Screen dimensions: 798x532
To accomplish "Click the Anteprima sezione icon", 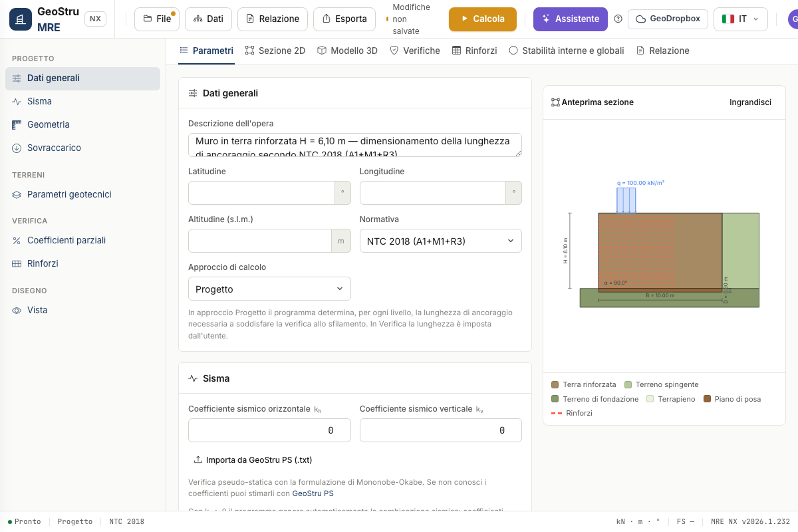I will tap(556, 102).
